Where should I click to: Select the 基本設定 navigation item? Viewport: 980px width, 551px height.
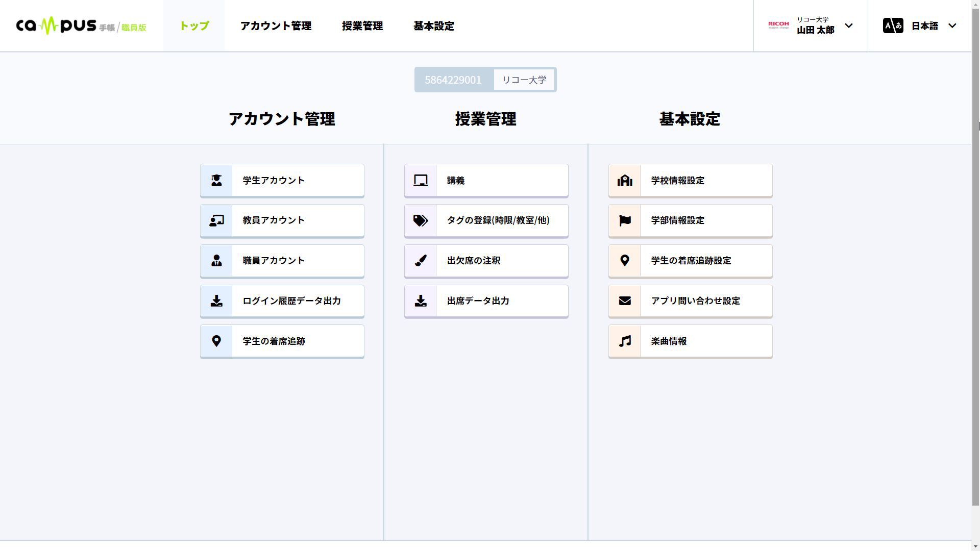point(433,26)
